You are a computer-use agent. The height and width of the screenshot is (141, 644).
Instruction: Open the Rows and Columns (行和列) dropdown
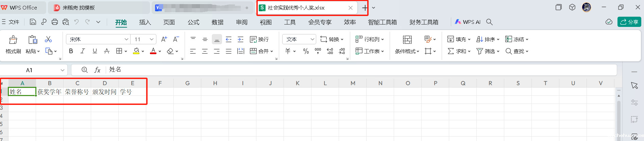370,39
